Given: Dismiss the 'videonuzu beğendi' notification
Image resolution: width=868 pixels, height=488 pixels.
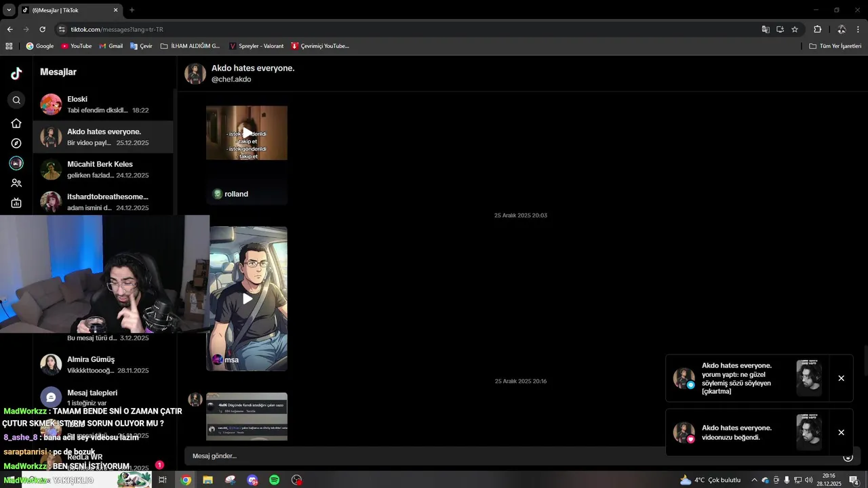Looking at the screenshot, I should [841, 432].
